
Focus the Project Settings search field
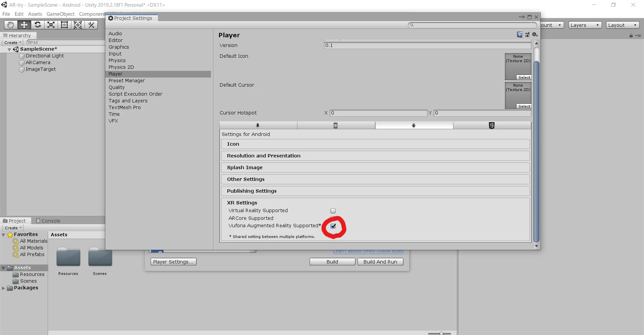point(472,25)
